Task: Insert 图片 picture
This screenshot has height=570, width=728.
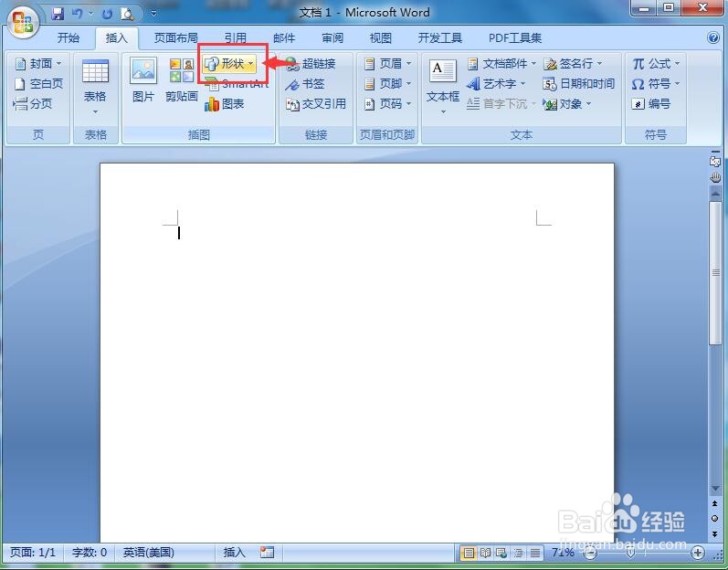Action: click(143, 79)
